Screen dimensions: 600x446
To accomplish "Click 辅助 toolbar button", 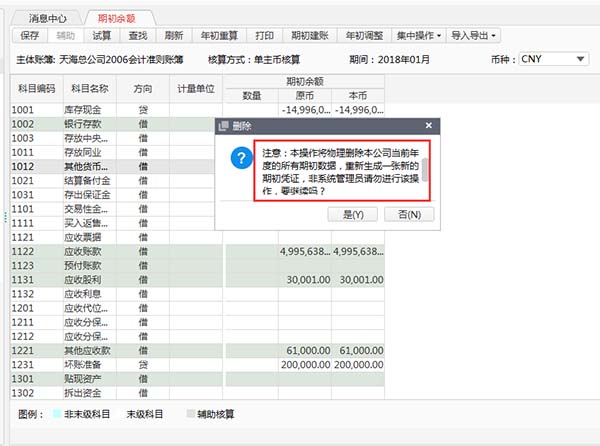I will pyautogui.click(x=65, y=36).
